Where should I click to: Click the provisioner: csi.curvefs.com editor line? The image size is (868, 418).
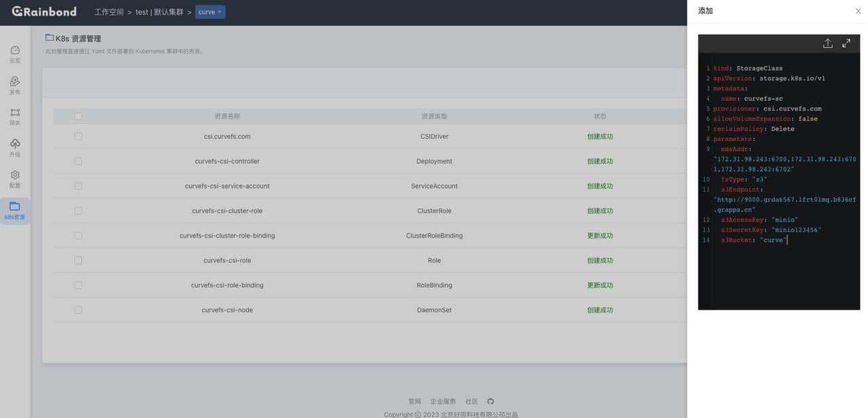tap(768, 108)
